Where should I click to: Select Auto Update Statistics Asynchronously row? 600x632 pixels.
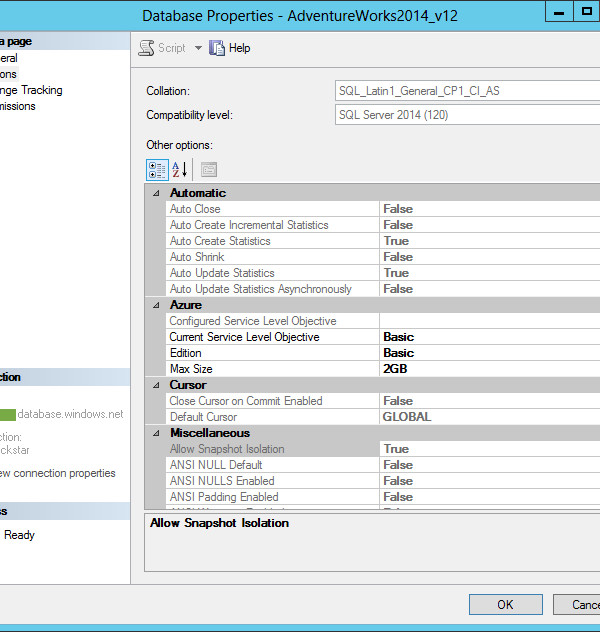[383, 289]
